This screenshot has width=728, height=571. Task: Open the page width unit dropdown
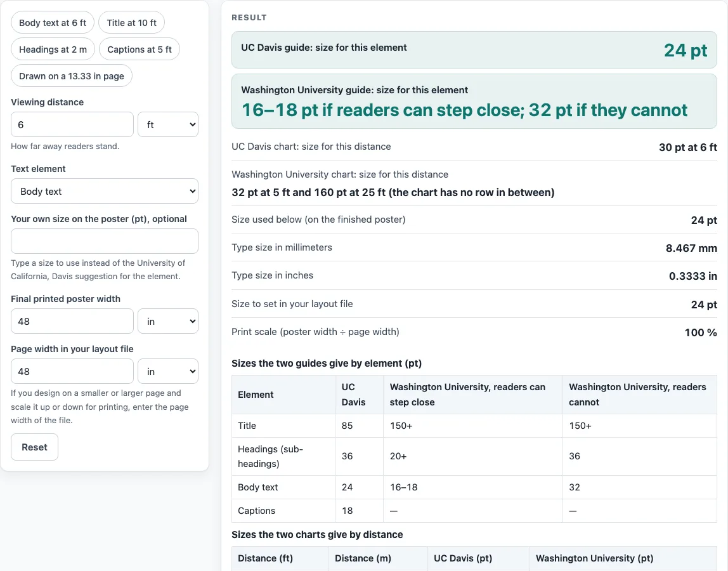coord(168,371)
